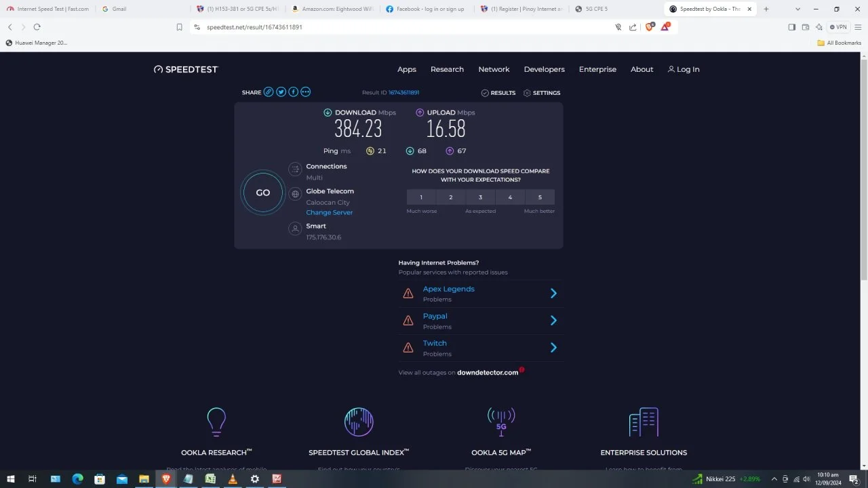Toggle the browser sidebar panel

(791, 27)
